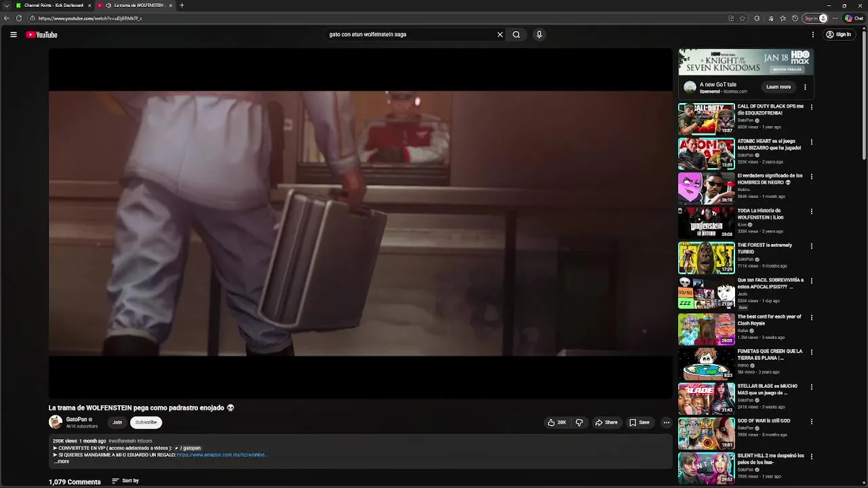Open A Knight of the Seven Kingdoms banner
The width and height of the screenshot is (868, 488).
click(746, 62)
